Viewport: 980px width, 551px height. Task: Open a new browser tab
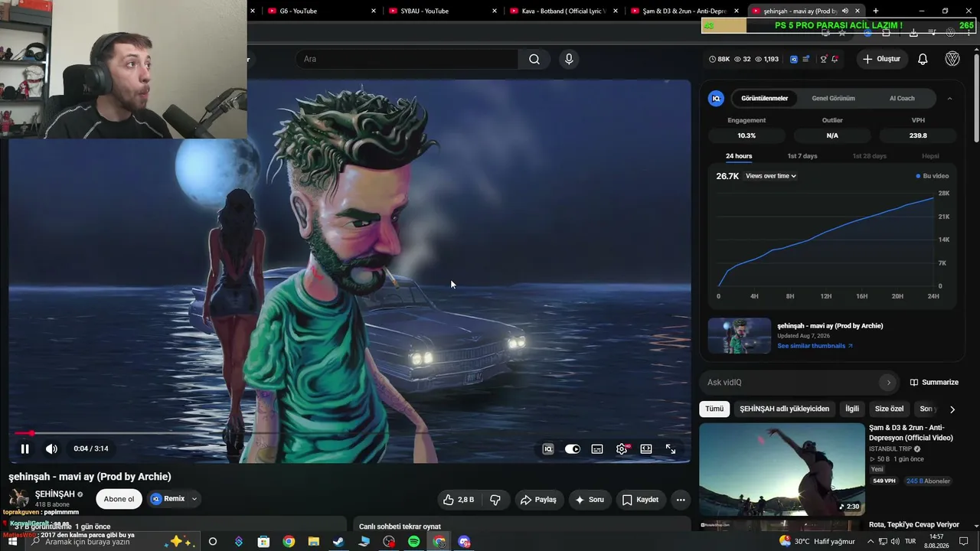(x=875, y=11)
